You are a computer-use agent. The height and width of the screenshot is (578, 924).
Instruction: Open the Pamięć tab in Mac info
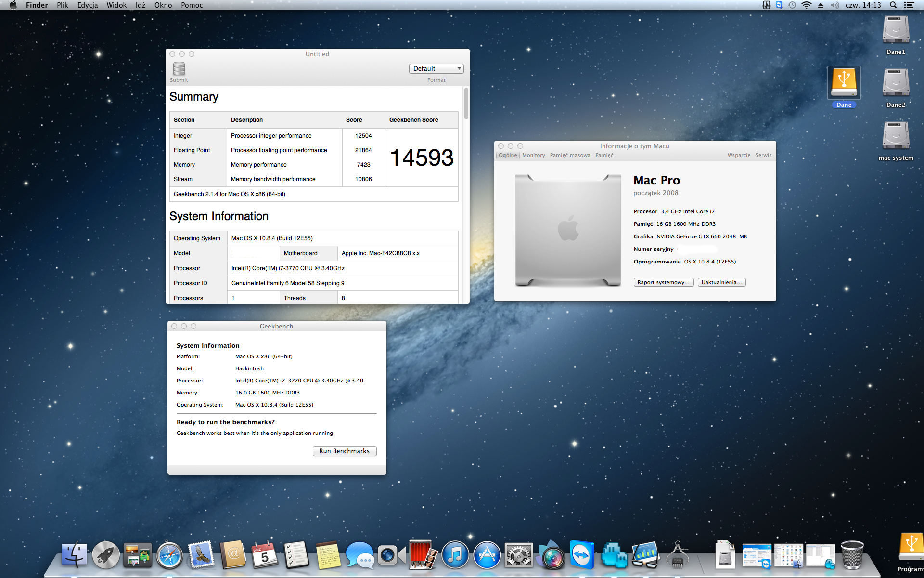coord(604,155)
